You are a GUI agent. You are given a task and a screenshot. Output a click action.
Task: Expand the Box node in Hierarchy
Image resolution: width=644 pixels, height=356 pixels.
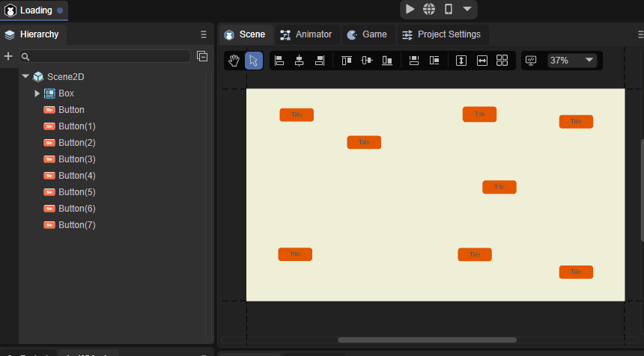pos(37,93)
